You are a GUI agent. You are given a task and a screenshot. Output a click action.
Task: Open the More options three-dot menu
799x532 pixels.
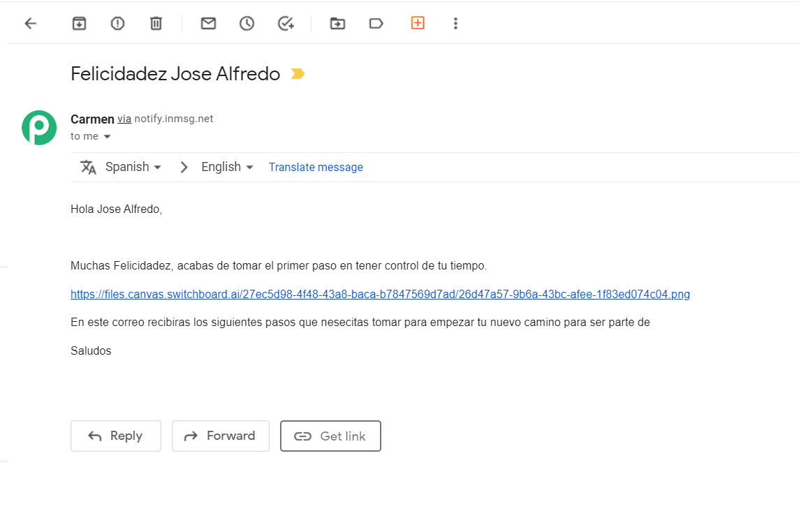(455, 24)
